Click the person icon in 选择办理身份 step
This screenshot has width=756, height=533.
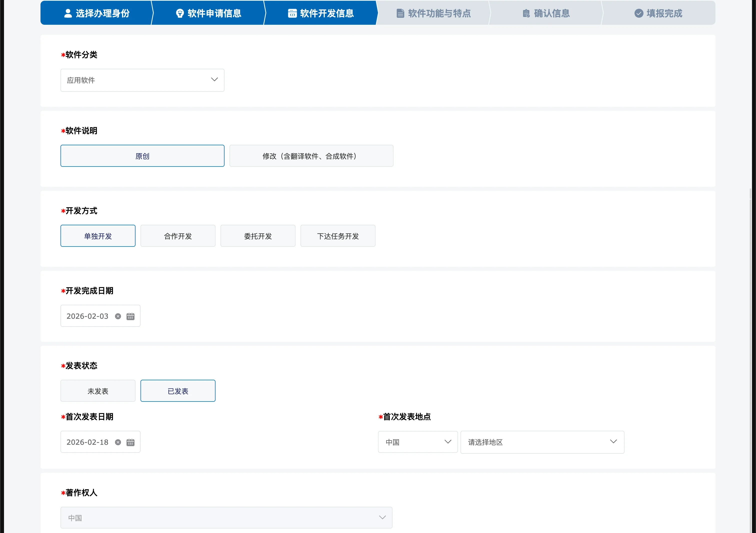pyautogui.click(x=68, y=13)
